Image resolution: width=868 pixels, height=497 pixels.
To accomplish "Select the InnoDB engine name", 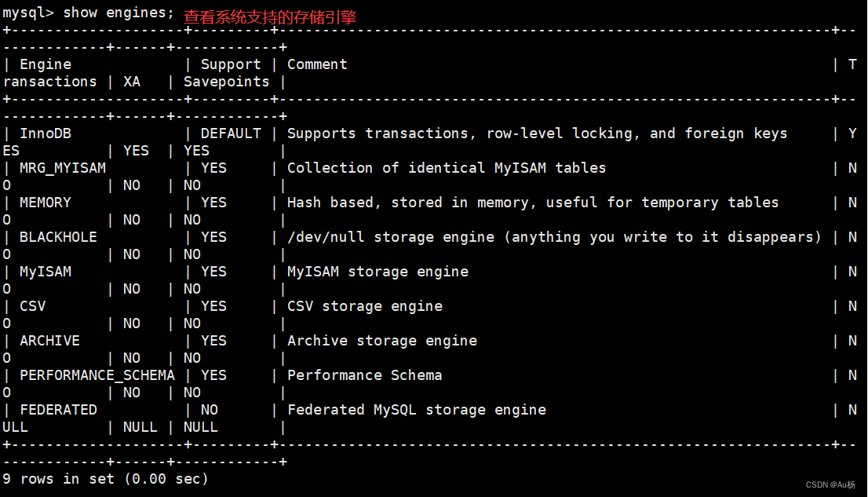I will pyautogui.click(x=46, y=133).
